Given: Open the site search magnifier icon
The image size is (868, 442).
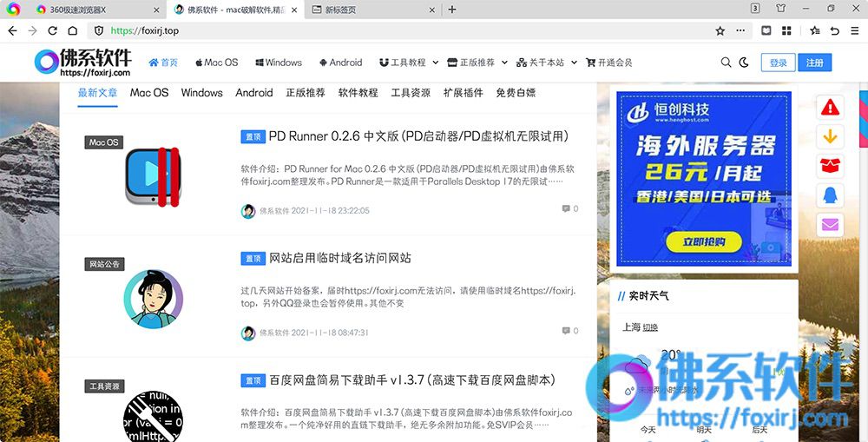Looking at the screenshot, I should click(x=726, y=62).
